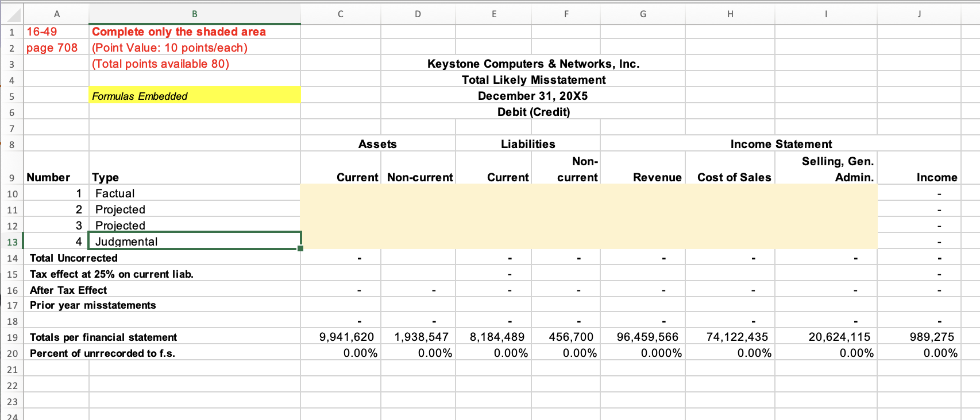Screen dimensions: 980x420
Task: Select column C header
Action: 341,14
